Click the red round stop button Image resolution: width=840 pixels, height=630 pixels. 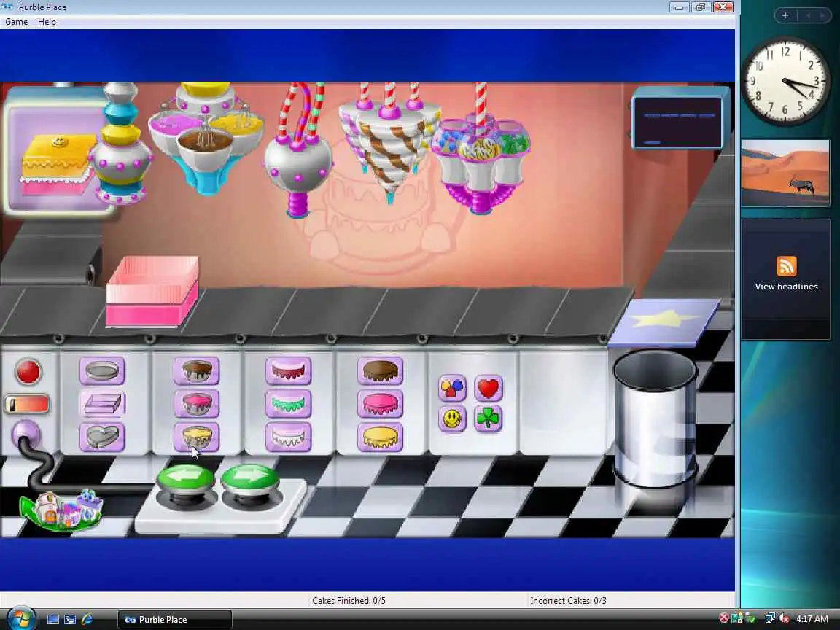click(x=28, y=372)
